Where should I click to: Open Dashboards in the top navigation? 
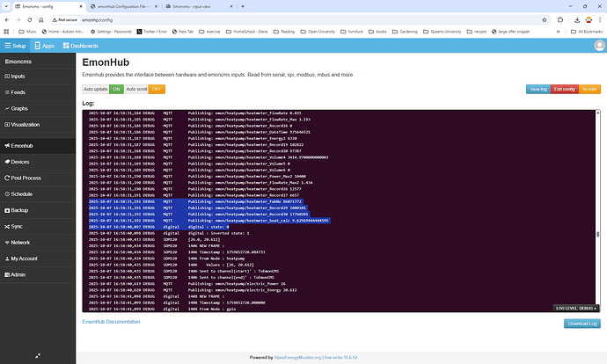(x=80, y=45)
